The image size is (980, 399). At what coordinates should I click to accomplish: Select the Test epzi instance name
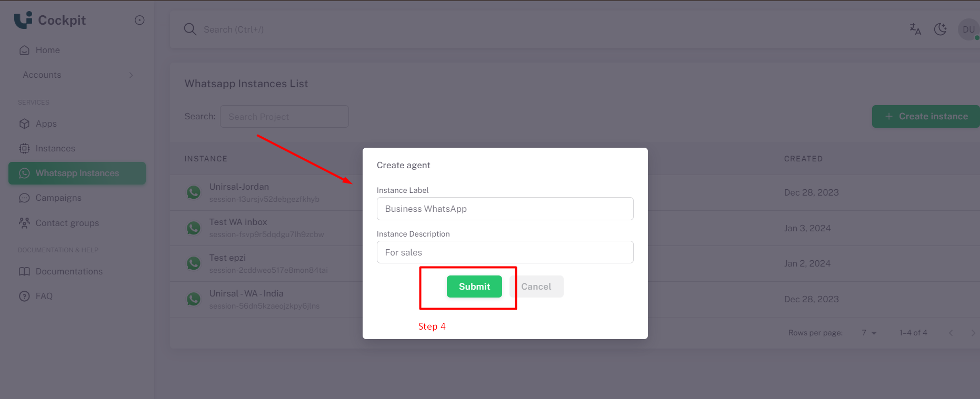click(227, 258)
